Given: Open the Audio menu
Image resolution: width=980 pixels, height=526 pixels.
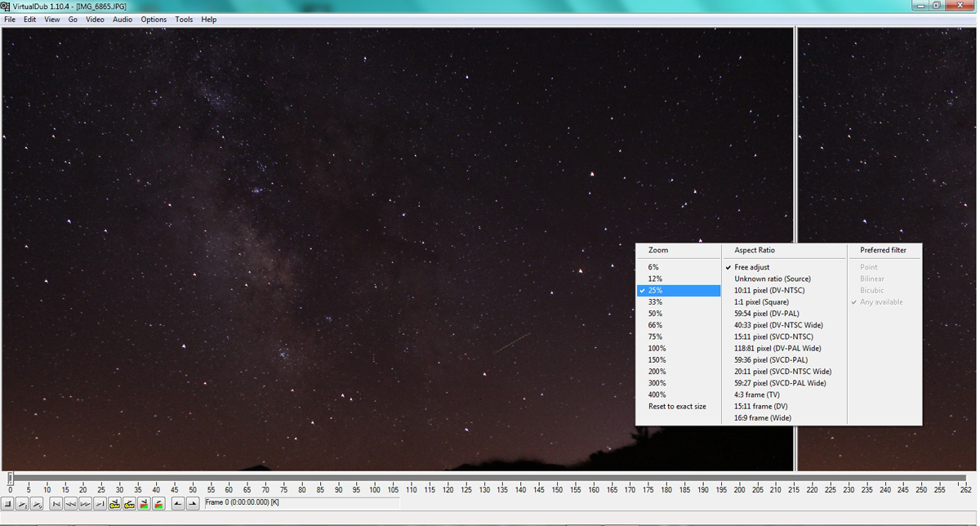Looking at the screenshot, I should 122,20.
